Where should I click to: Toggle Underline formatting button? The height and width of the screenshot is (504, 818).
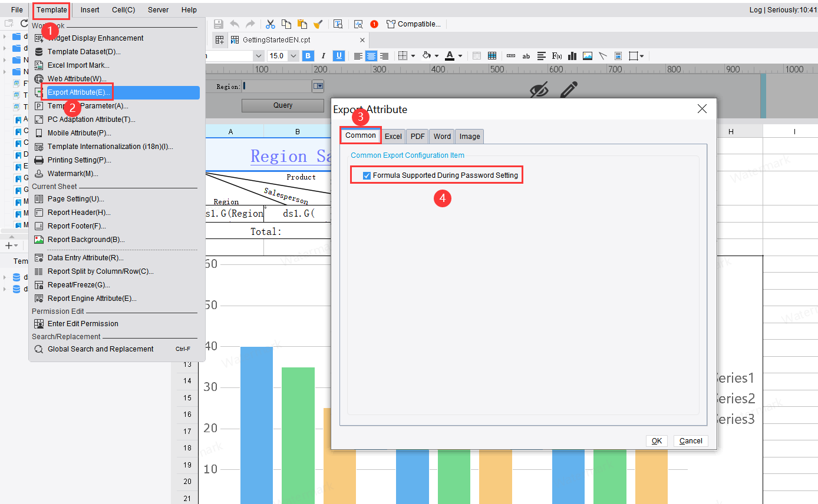[x=339, y=56]
